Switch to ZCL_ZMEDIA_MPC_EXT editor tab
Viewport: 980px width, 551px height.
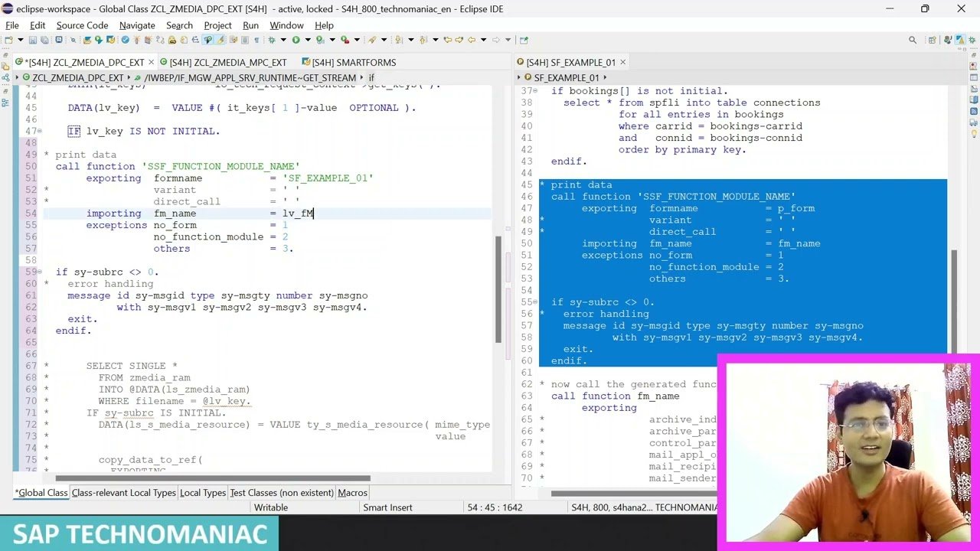tap(222, 63)
